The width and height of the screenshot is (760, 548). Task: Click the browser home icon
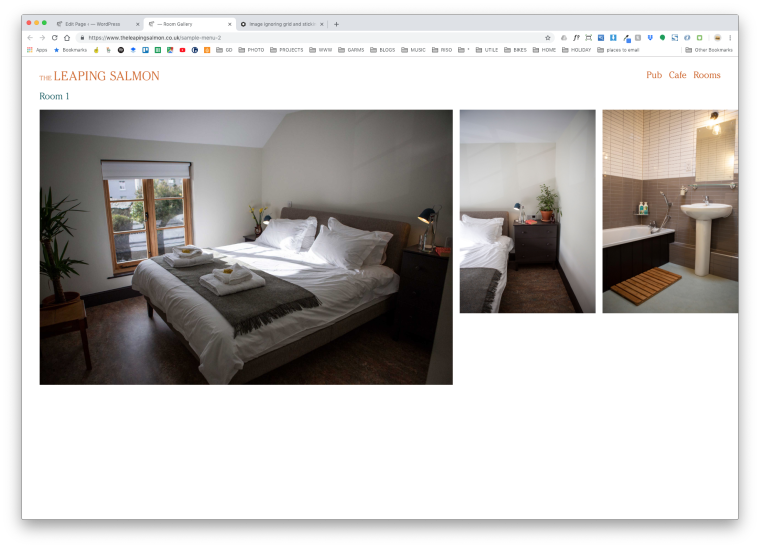67,37
